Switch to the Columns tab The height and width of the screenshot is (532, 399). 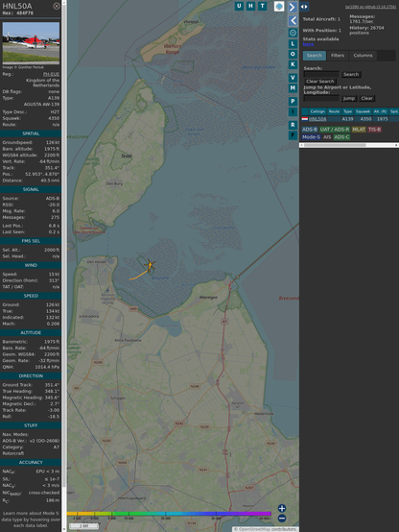click(363, 56)
